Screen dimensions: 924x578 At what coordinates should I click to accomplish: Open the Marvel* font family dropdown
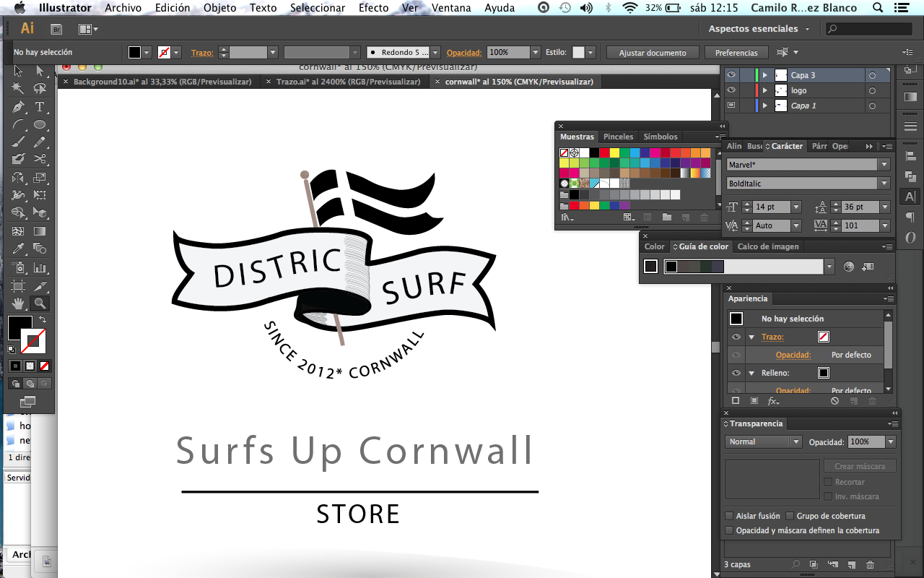point(885,164)
